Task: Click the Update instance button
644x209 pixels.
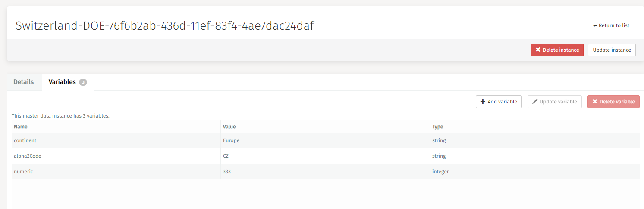Action: (x=611, y=50)
